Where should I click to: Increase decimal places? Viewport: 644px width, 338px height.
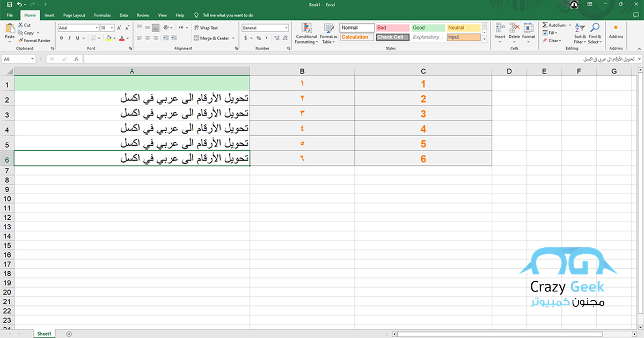coord(276,38)
